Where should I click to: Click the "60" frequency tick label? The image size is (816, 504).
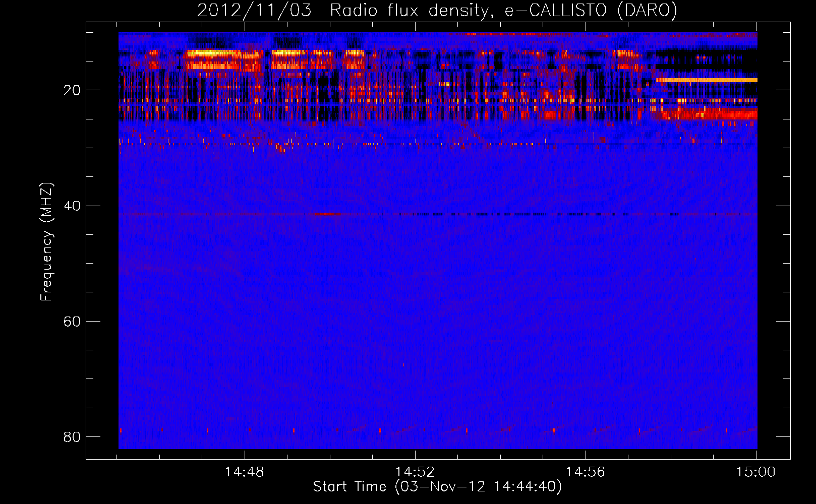pos(72,322)
